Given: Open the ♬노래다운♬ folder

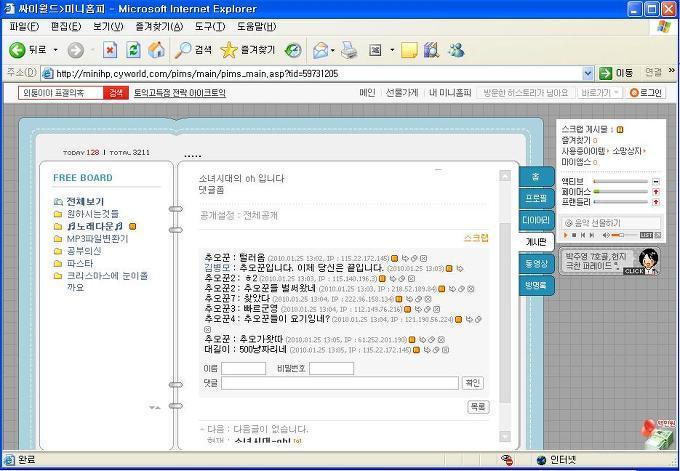Looking at the screenshot, I should (89, 226).
